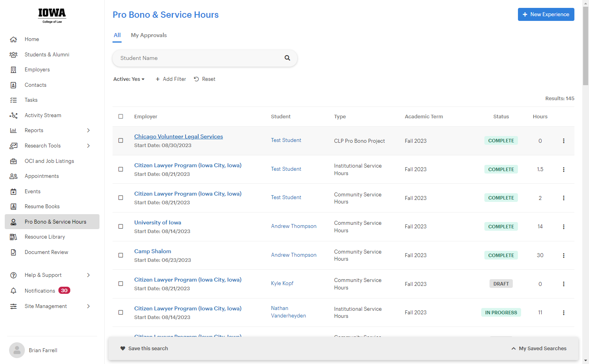This screenshot has width=589, height=364.
Task: Tick the Camp Shalom row checkbox
Action: (x=121, y=255)
